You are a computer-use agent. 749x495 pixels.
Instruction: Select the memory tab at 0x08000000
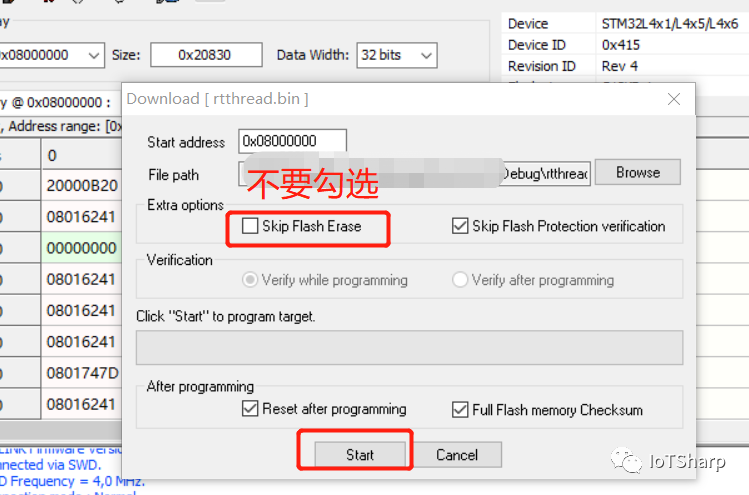click(56, 102)
